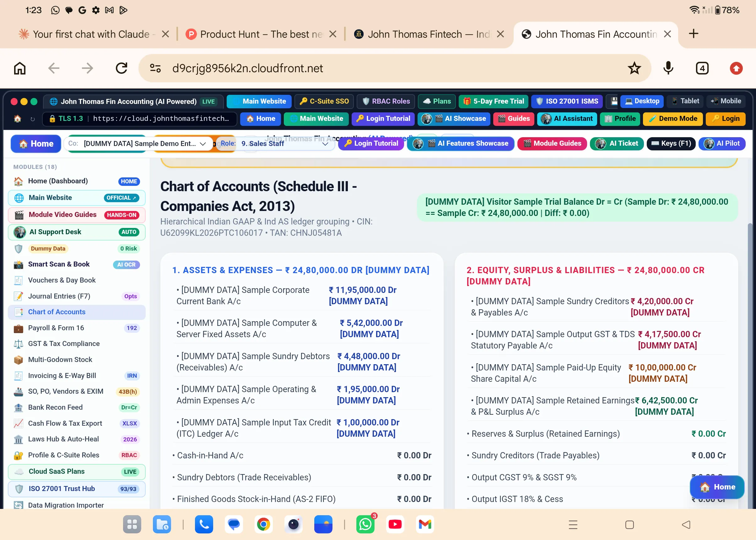756x540 pixels.
Task: Click the C-Suite SSO button
Action: pos(324,101)
